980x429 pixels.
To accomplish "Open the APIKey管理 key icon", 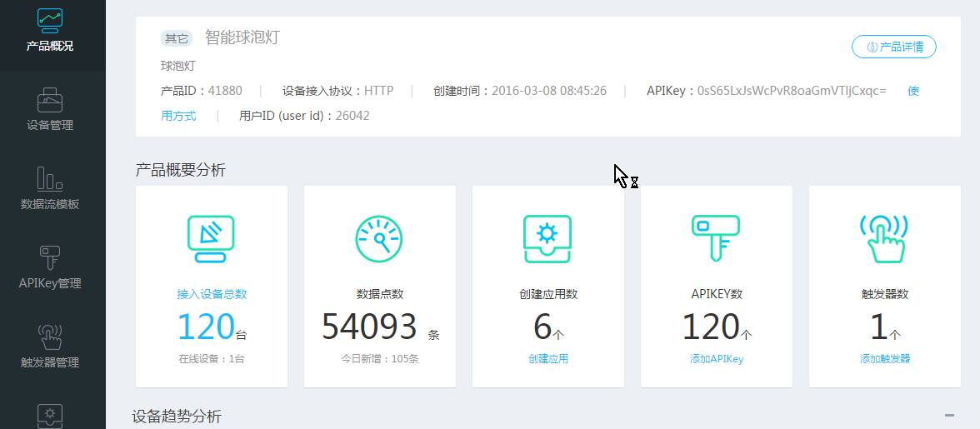I will [49, 257].
